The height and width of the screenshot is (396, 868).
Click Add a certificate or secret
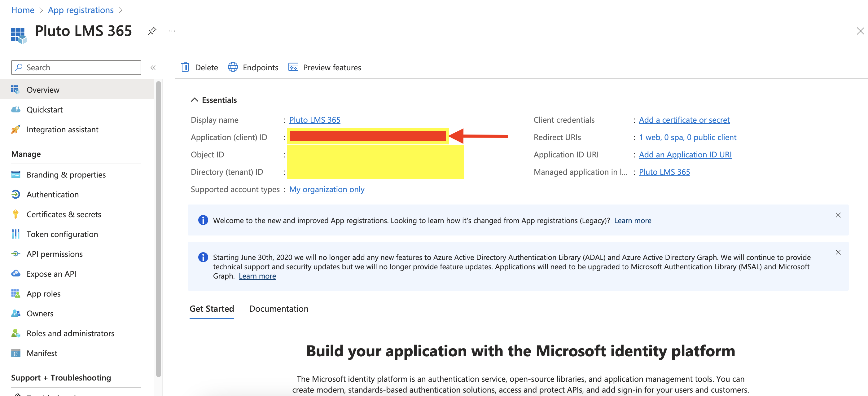684,120
